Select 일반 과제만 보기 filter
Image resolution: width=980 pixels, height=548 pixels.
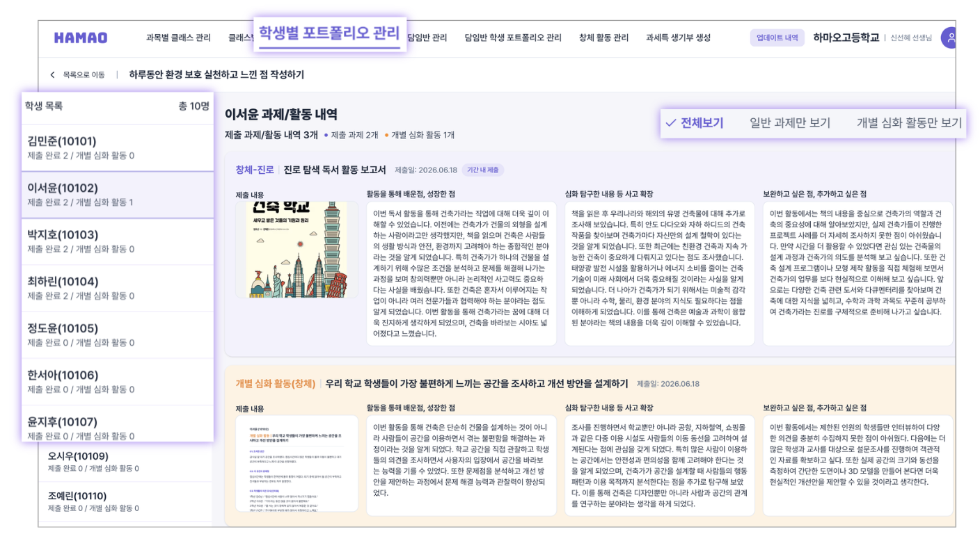click(790, 123)
